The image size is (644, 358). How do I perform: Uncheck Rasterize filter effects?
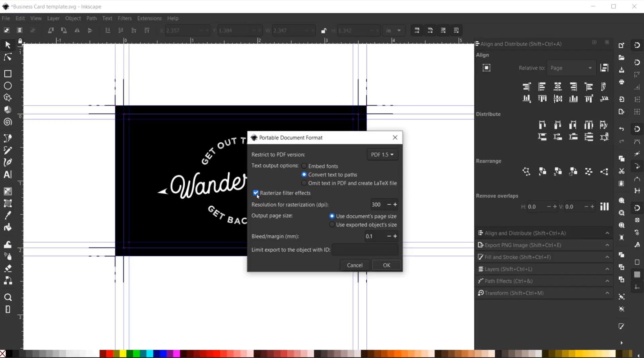tap(256, 193)
